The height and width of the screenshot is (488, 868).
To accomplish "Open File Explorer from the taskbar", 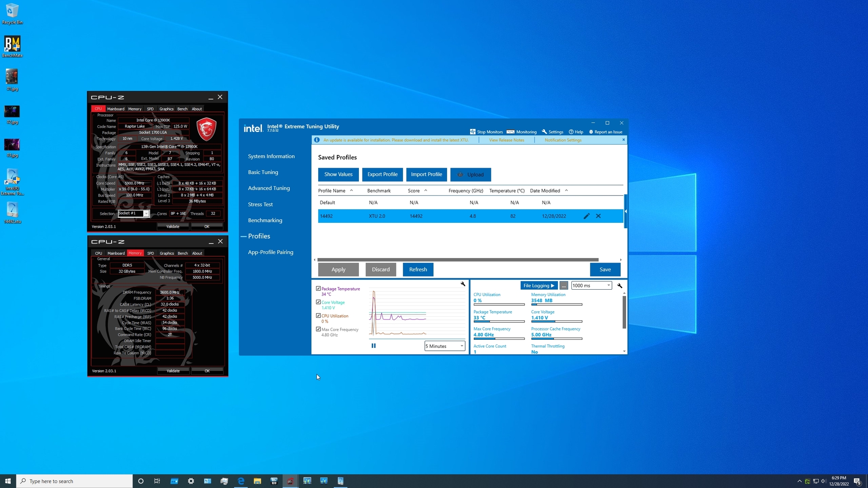I will [257, 481].
